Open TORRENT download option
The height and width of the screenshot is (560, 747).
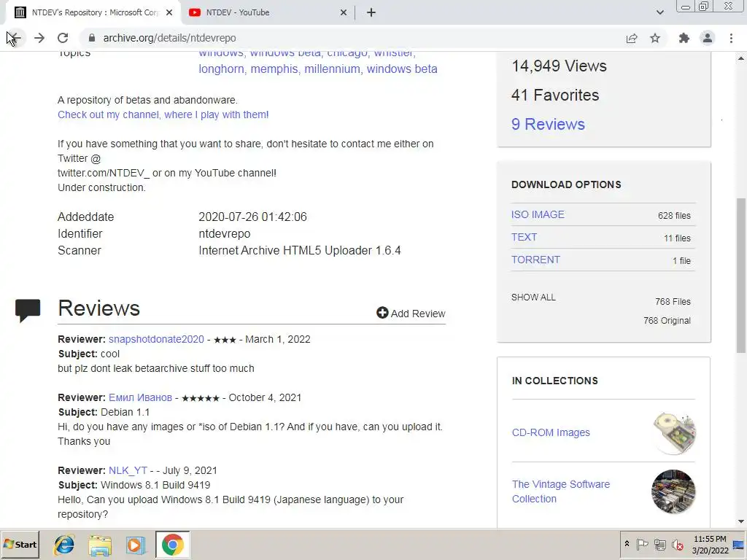535,260
